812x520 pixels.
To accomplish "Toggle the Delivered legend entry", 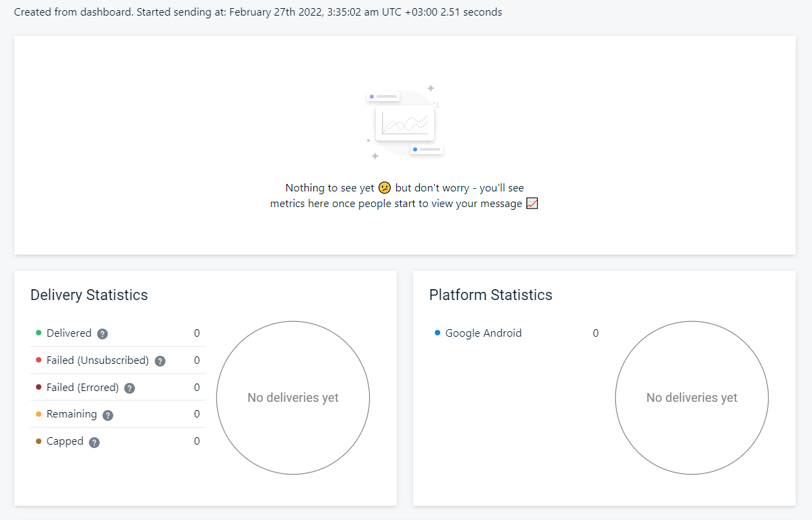I will pyautogui.click(x=69, y=333).
